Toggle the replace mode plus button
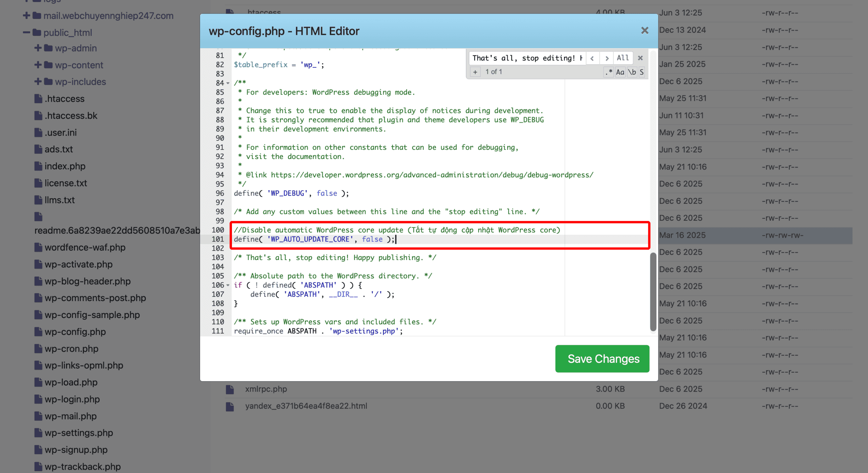The height and width of the screenshot is (473, 868). pyautogui.click(x=475, y=72)
